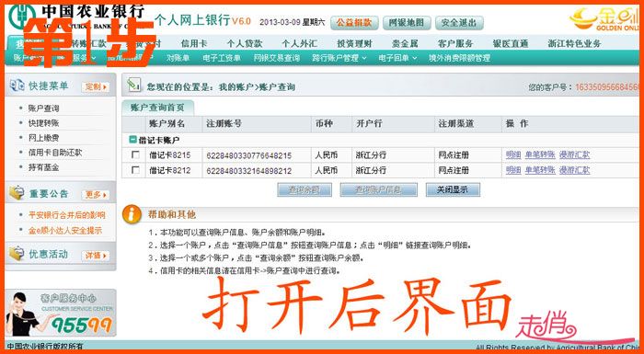This screenshot has width=644, height=354.
Task: Click 明细 link for card 8215
Action: [513, 154]
